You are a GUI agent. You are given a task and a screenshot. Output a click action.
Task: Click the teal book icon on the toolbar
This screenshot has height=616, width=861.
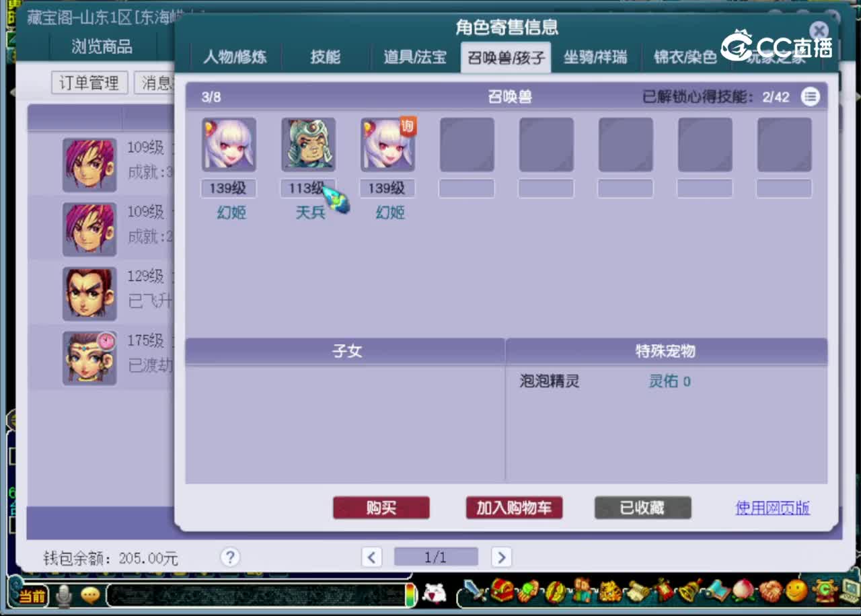[715, 594]
